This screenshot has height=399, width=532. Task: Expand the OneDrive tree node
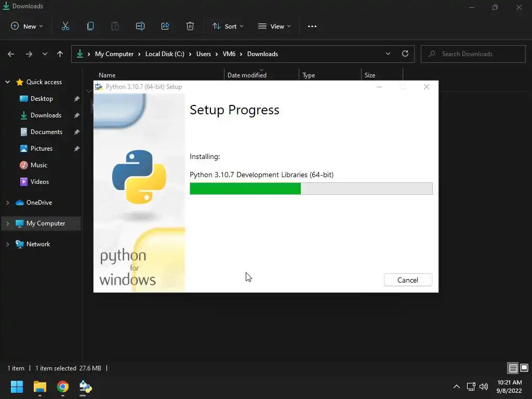[x=7, y=203]
